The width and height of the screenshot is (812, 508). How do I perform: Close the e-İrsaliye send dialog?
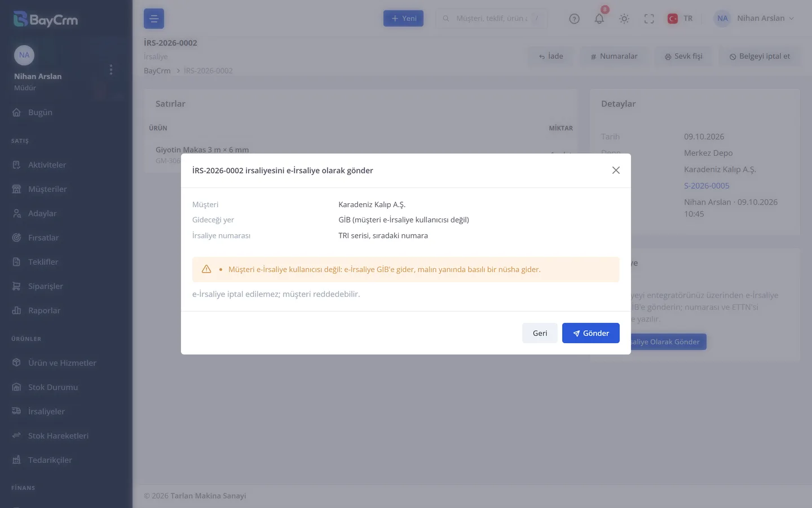click(x=616, y=170)
